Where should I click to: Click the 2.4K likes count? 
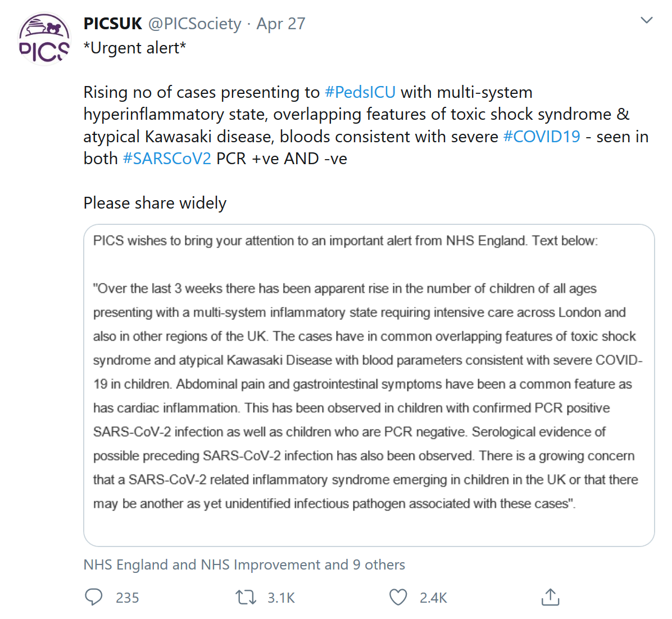coord(433,598)
